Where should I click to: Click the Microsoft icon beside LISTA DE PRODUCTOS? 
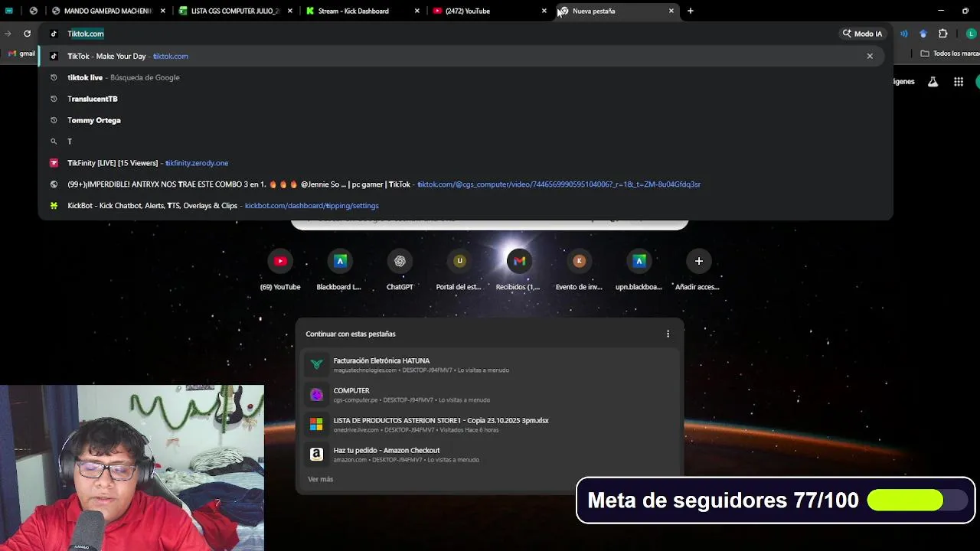316,424
